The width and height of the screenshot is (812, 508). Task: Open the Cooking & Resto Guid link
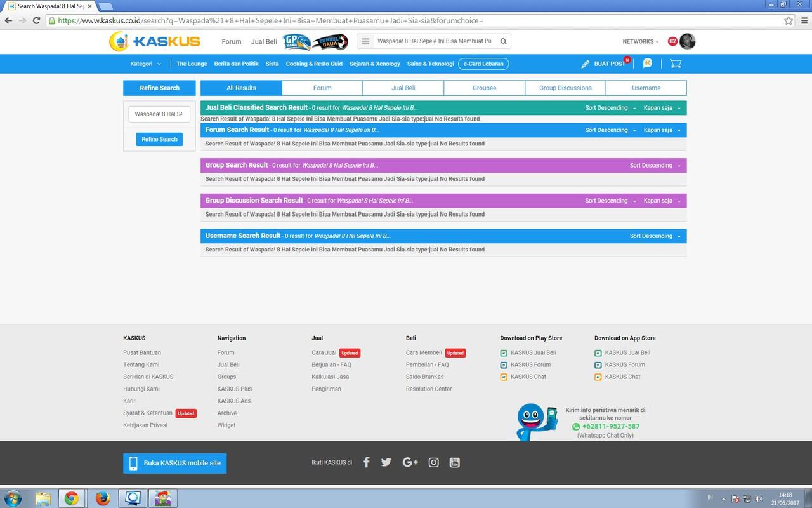314,63
